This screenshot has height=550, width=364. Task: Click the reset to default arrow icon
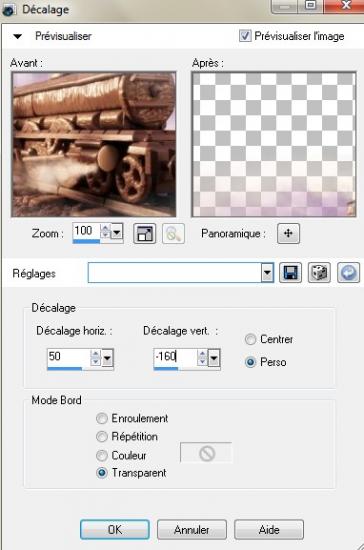[349, 273]
